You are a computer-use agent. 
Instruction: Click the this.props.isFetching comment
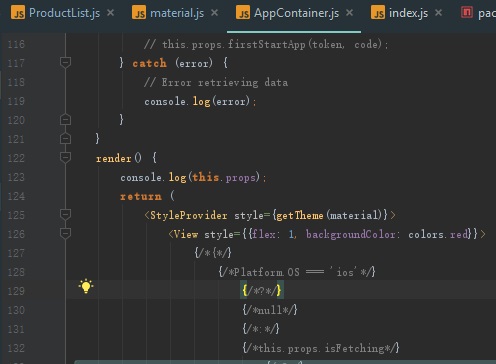(x=321, y=348)
